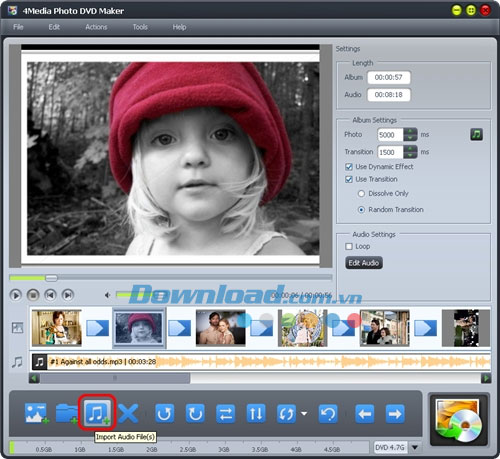Click the undo curved arrow icon

[328, 413]
